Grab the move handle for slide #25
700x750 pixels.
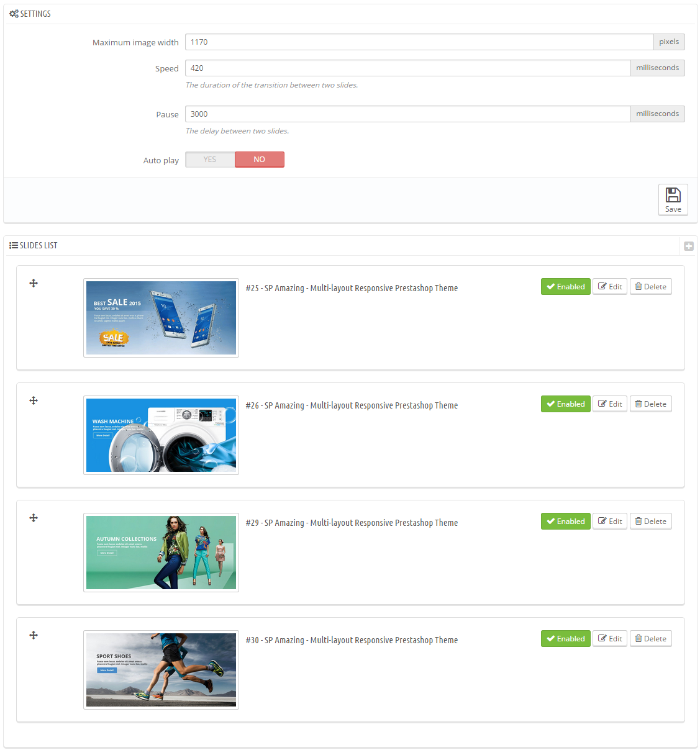pos(34,283)
